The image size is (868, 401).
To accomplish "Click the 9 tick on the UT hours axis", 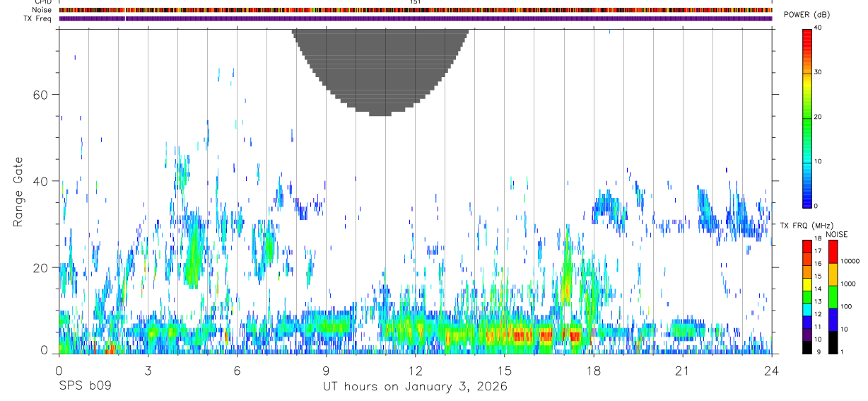I will [x=326, y=371].
